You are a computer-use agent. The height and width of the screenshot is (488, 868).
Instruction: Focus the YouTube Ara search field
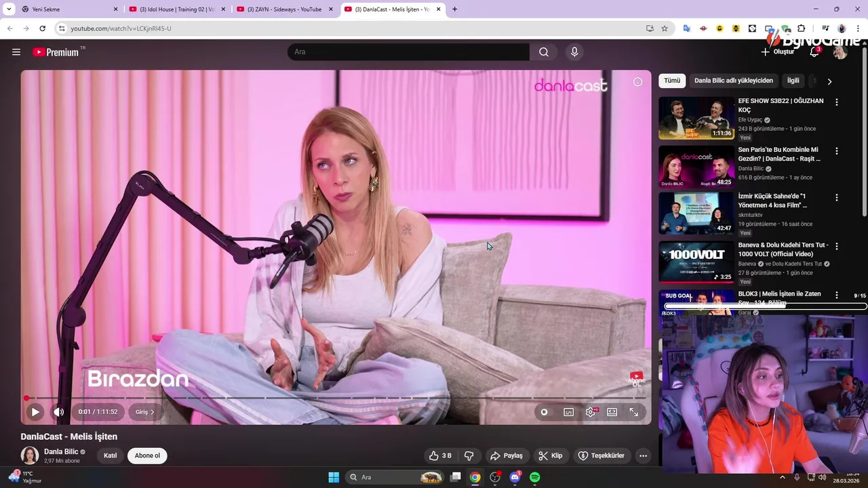pos(408,52)
